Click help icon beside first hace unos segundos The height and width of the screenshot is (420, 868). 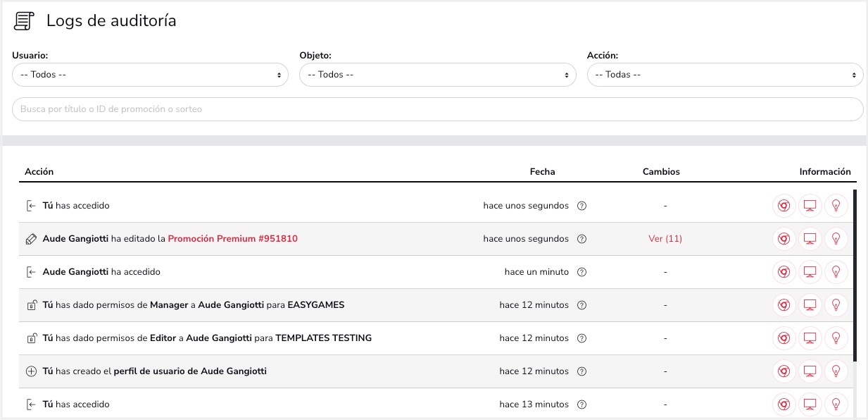(581, 206)
